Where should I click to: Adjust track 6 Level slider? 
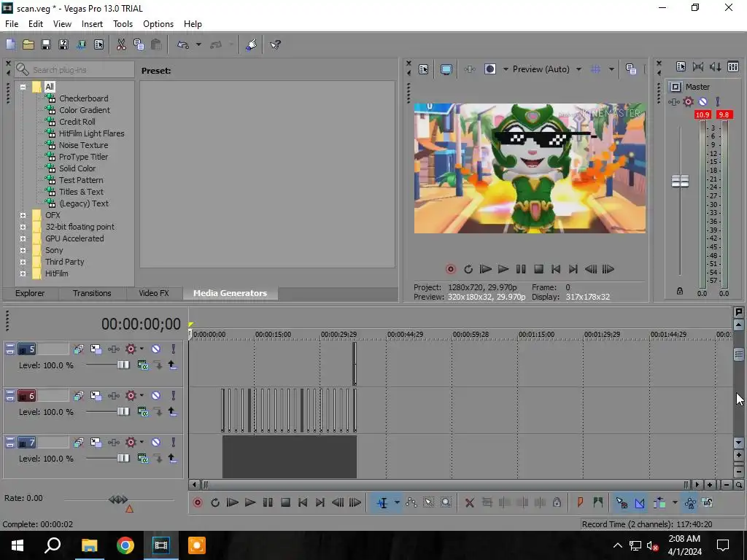tap(123, 412)
